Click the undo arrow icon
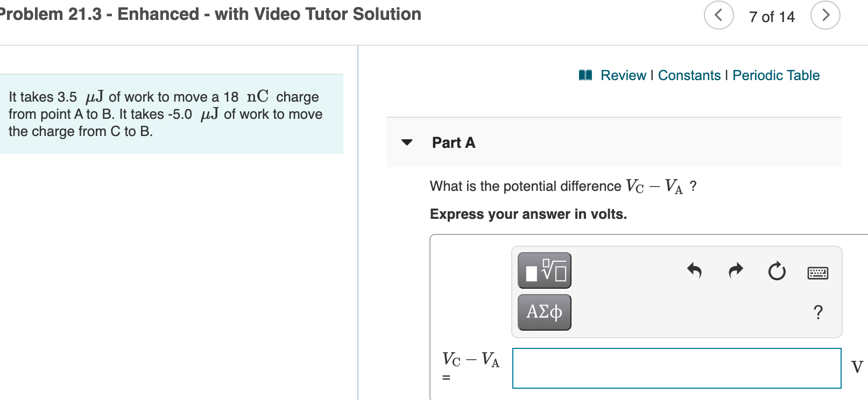This screenshot has width=868, height=400. [x=694, y=270]
